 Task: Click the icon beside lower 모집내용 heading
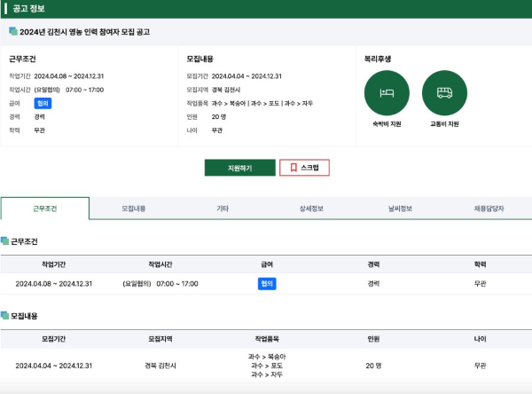coord(4,315)
